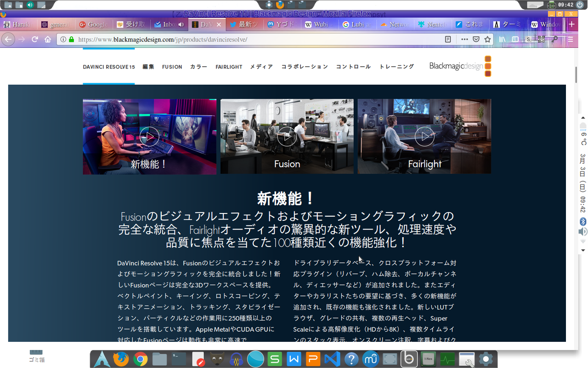This screenshot has height=368, width=588.
Task: Switch to the Google tab
Action: point(94,24)
